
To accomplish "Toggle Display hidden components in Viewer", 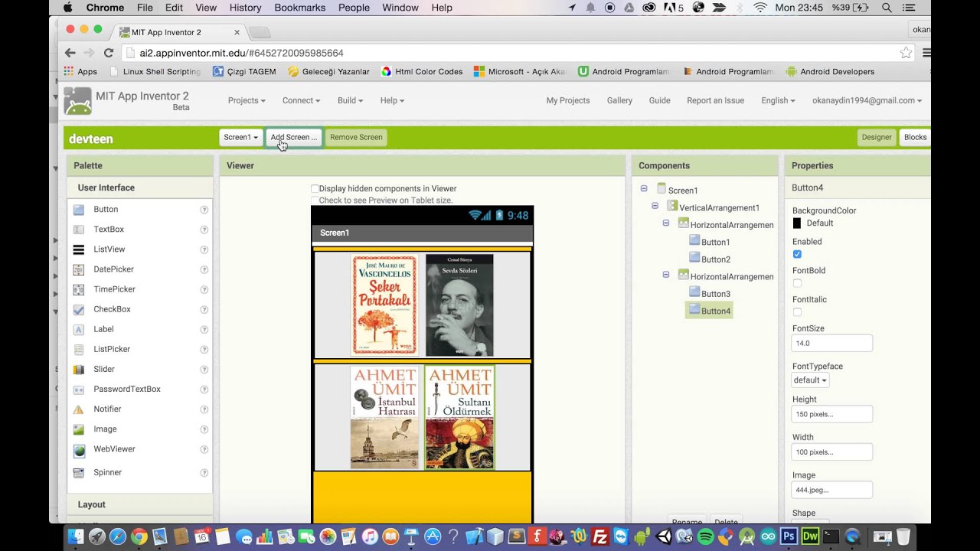I will click(315, 188).
